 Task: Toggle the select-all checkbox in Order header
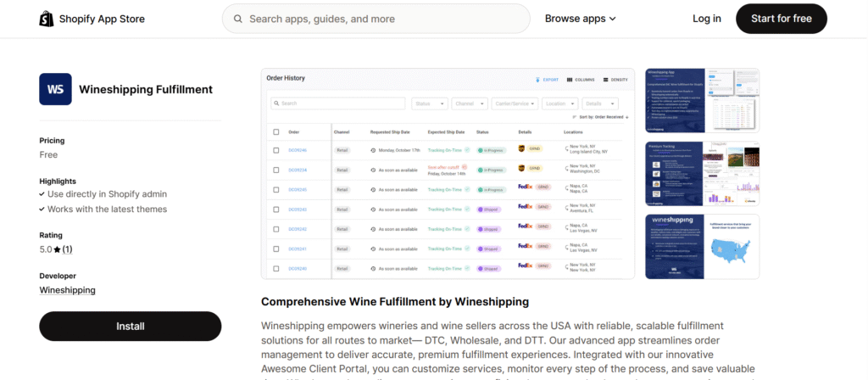[x=275, y=132]
